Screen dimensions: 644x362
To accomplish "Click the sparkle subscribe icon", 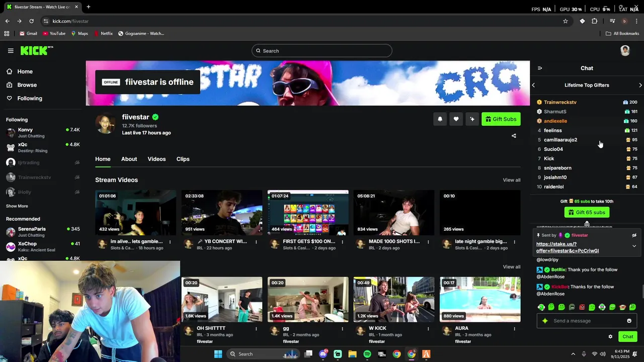I will coord(472,119).
